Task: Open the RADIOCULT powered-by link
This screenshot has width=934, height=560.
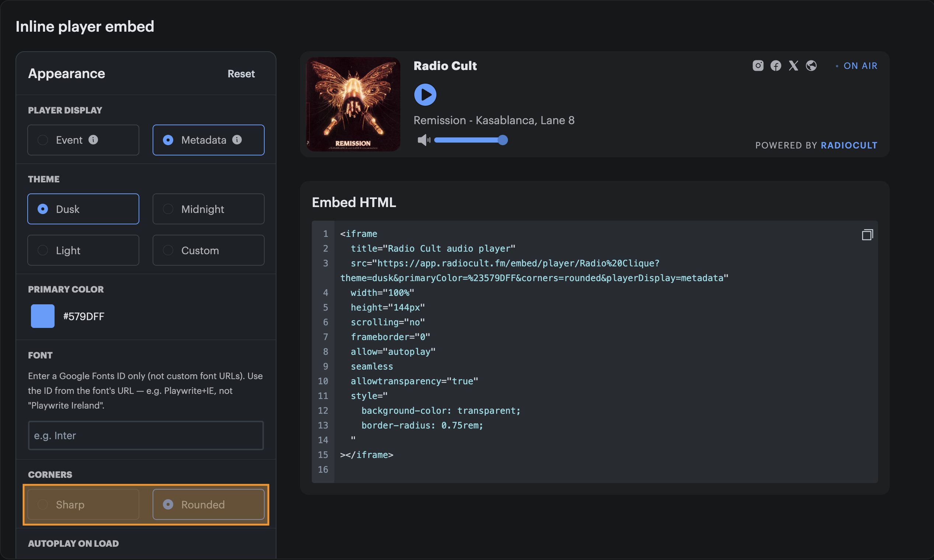Action: pos(849,145)
